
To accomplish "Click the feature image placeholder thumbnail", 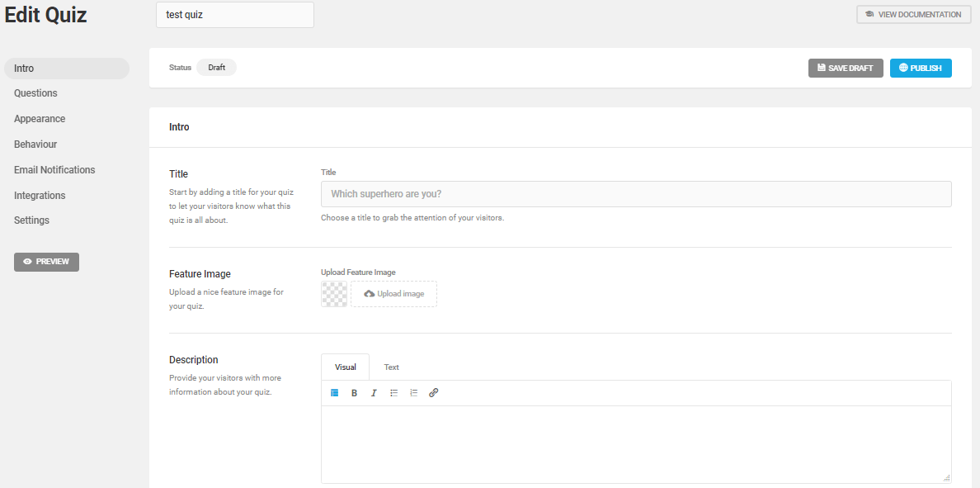I will pos(334,293).
